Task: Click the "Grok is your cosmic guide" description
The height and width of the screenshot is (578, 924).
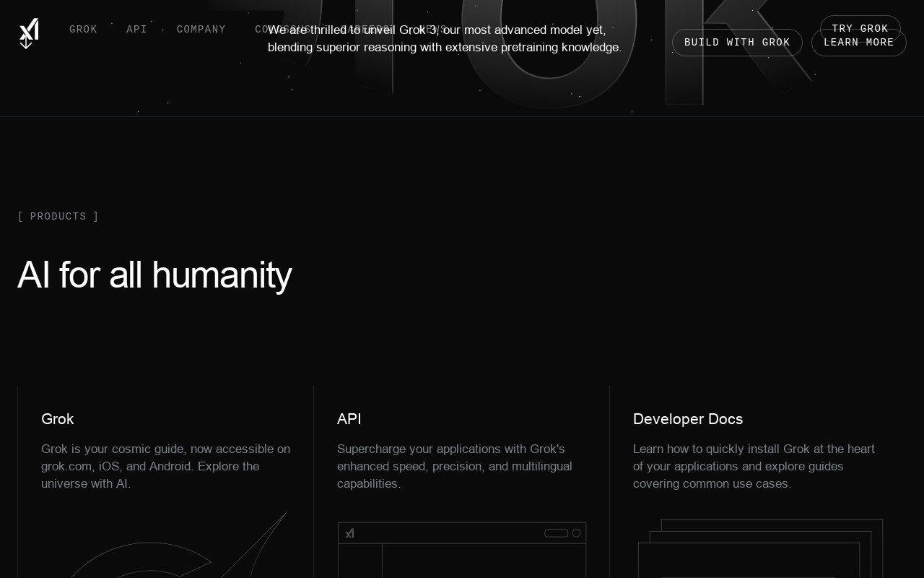Action: coord(166,467)
